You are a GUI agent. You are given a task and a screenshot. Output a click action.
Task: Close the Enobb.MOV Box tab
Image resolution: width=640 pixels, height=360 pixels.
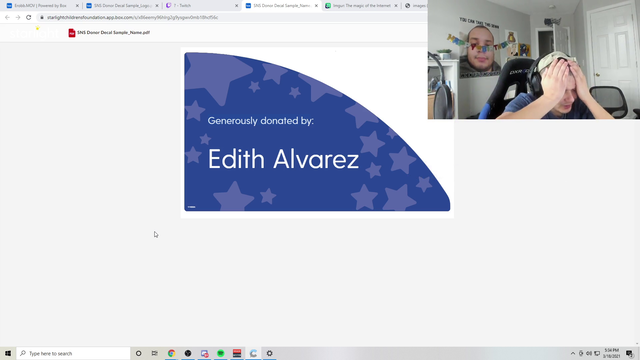point(77,6)
